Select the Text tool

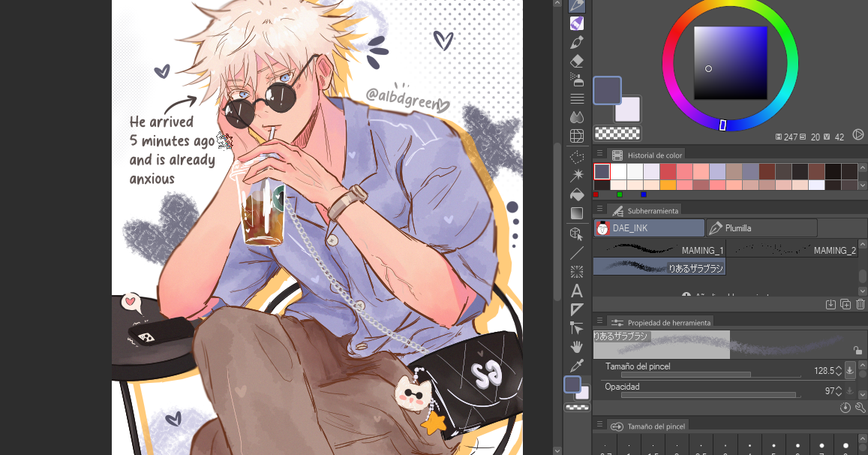577,291
